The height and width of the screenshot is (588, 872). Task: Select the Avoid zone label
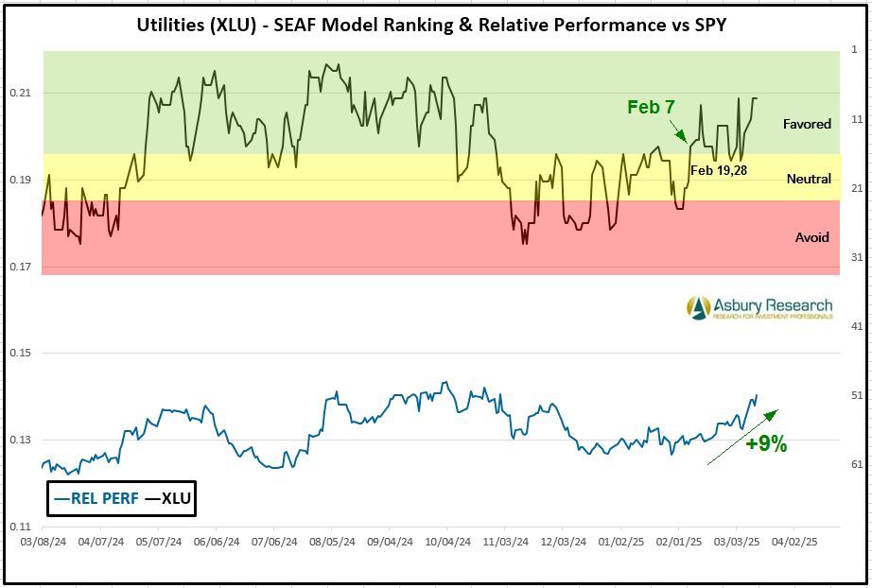[x=811, y=237]
